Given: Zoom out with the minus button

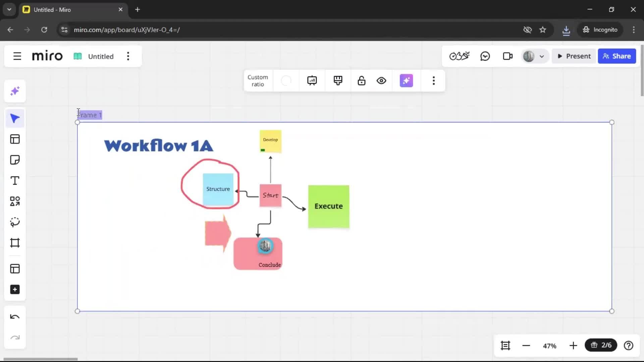Looking at the screenshot, I should click(x=526, y=346).
